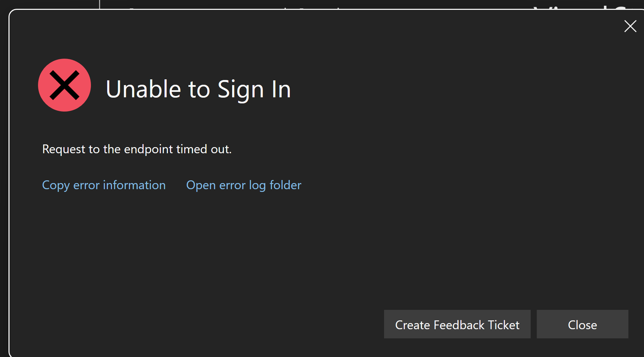Click Close to exit the error prompt

[x=582, y=324]
